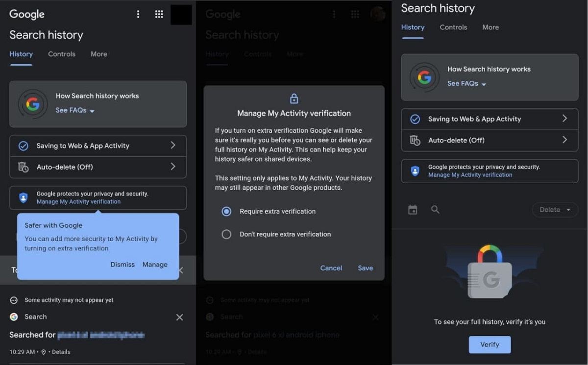Click Manage in the Safer with Google tooltip
This screenshot has height=365, width=588.
pyautogui.click(x=155, y=265)
